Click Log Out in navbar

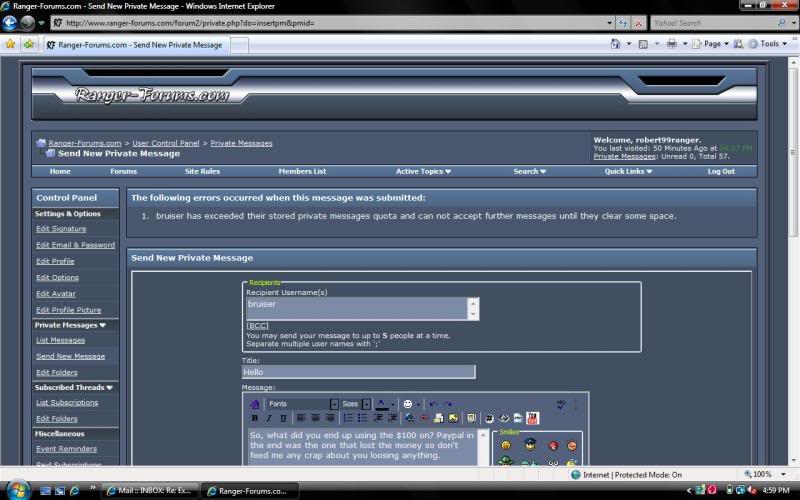coord(721,171)
